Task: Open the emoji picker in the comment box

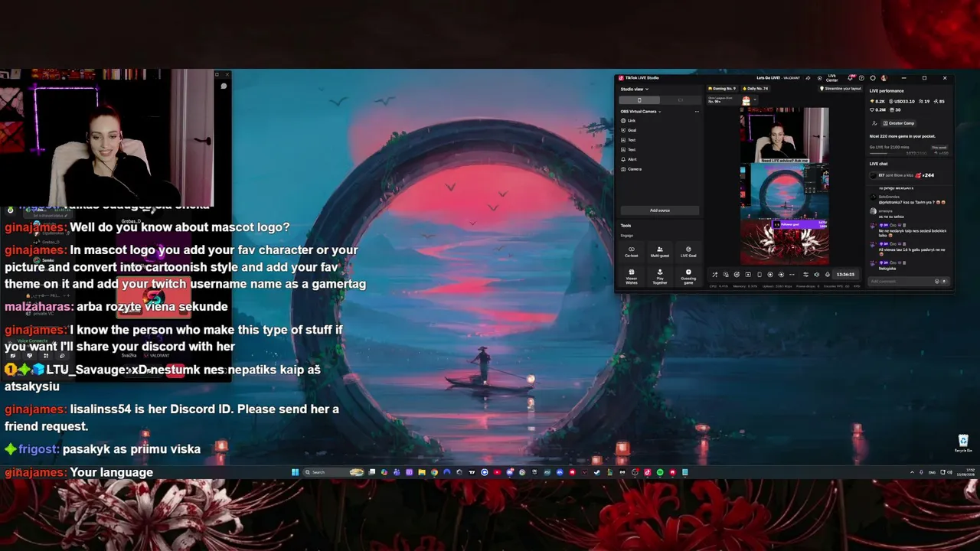Action: pyautogui.click(x=936, y=282)
